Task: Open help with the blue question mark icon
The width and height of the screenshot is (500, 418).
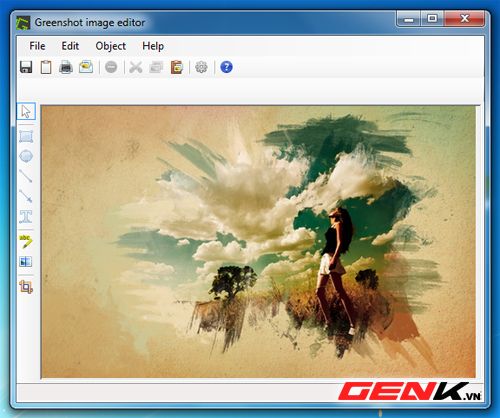Action: pyautogui.click(x=226, y=67)
